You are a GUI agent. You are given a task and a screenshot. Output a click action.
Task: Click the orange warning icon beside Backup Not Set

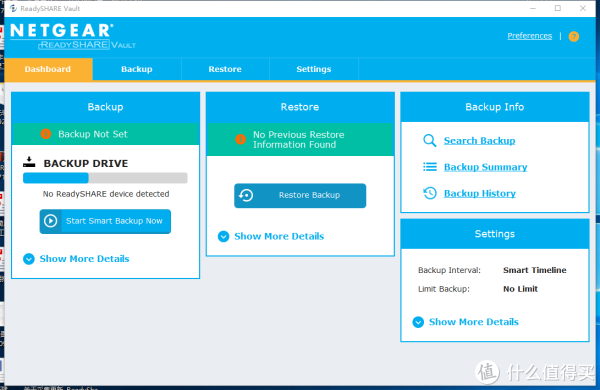[x=46, y=134]
